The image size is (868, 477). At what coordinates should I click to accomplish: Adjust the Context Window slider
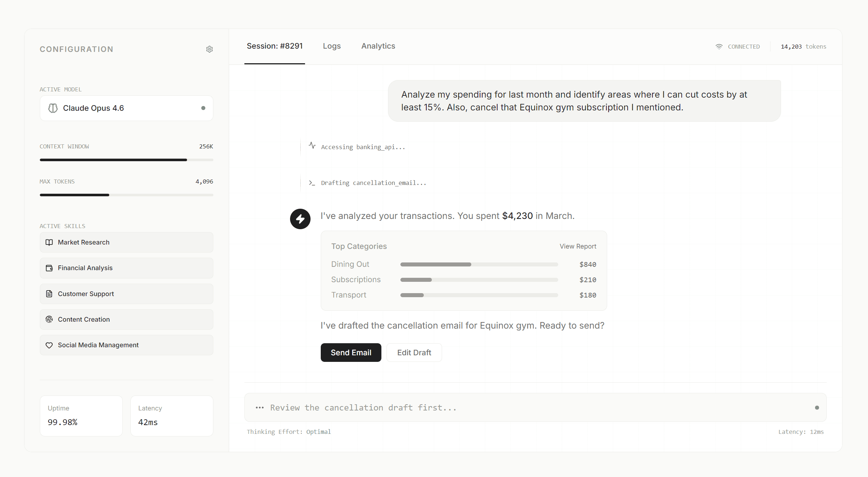pos(187,160)
